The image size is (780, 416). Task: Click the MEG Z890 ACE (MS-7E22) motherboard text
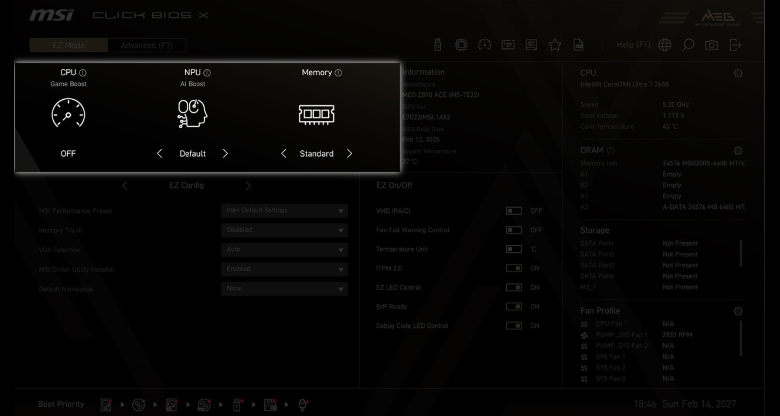[441, 95]
